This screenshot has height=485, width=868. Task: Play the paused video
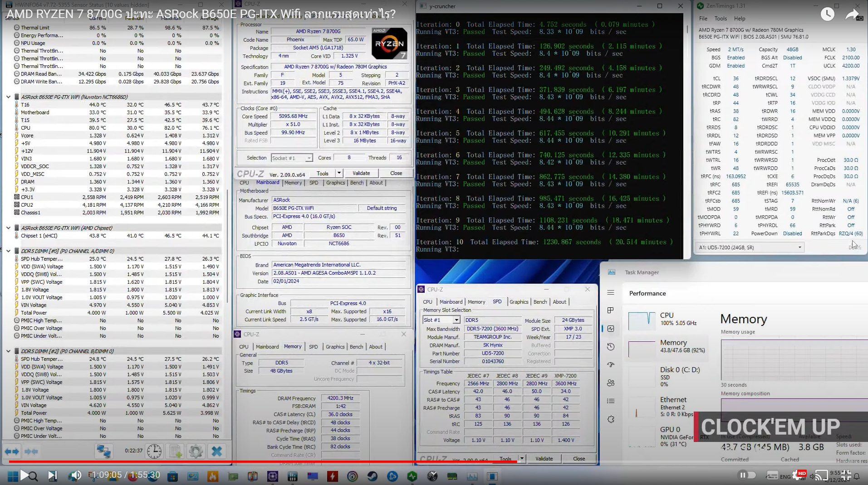(x=25, y=475)
